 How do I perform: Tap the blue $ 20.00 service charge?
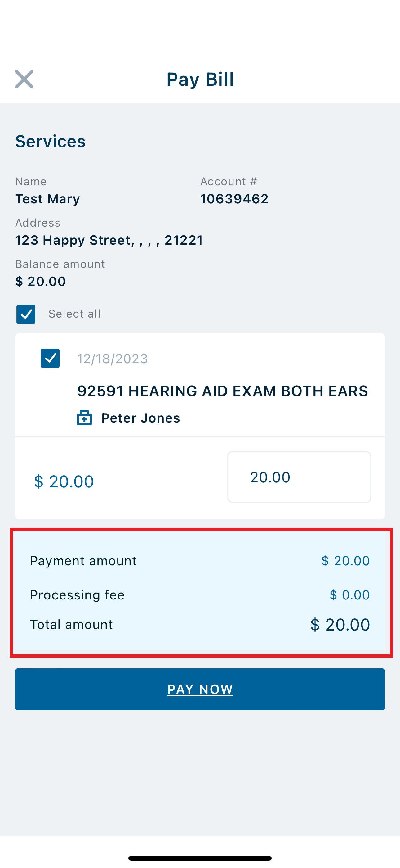pyautogui.click(x=64, y=481)
